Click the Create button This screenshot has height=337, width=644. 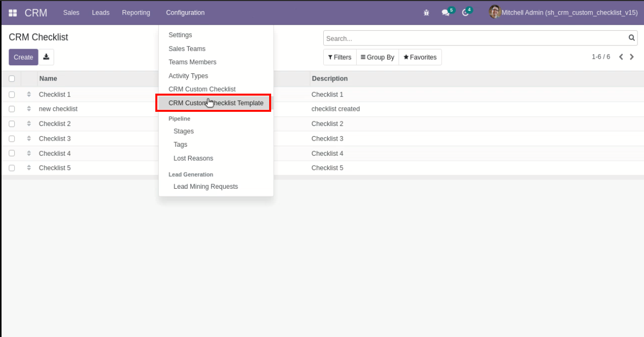point(23,57)
